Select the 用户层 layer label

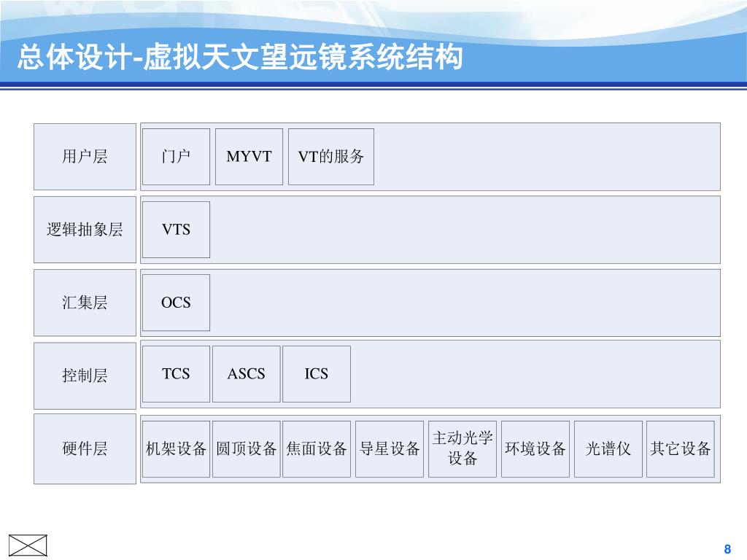pyautogui.click(x=85, y=157)
